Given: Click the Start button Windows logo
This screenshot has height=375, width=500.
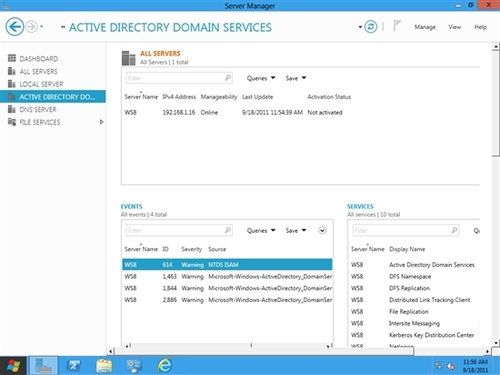Looking at the screenshot, I should [x=13, y=366].
